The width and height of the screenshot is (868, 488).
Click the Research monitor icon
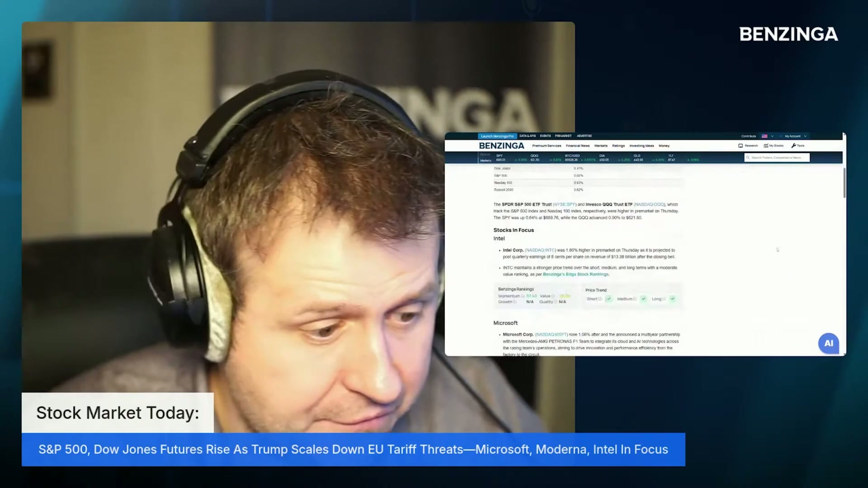(741, 146)
